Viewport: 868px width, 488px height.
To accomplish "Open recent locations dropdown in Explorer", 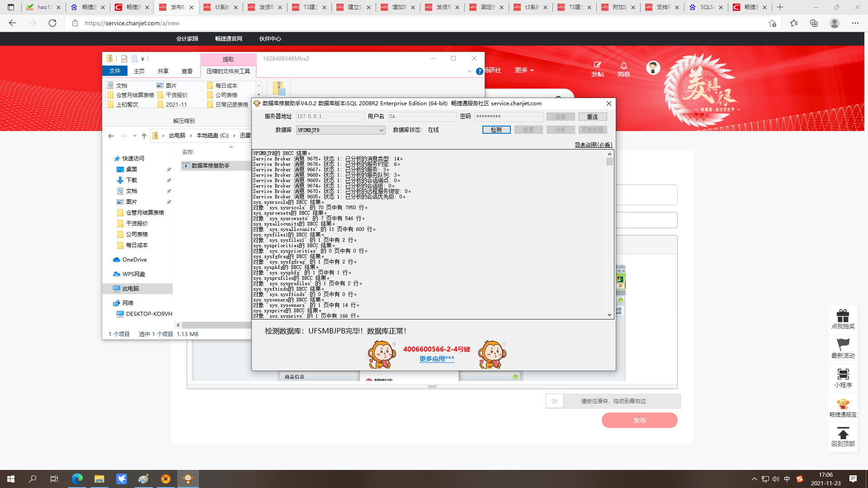I will click(135, 136).
